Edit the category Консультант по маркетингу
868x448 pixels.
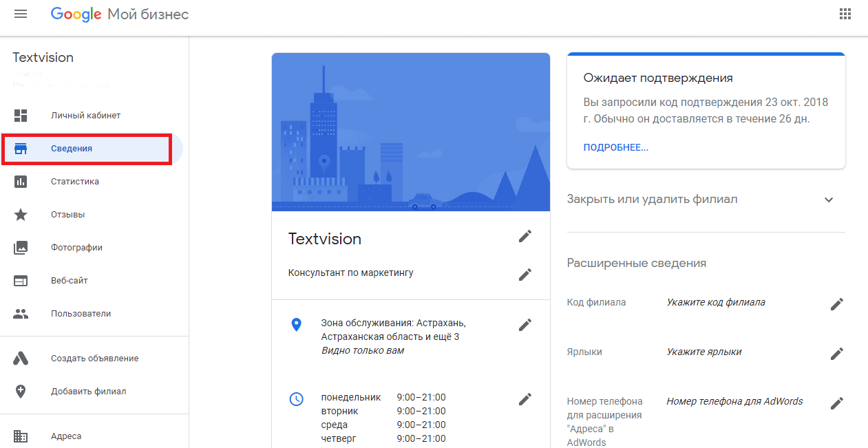click(525, 275)
